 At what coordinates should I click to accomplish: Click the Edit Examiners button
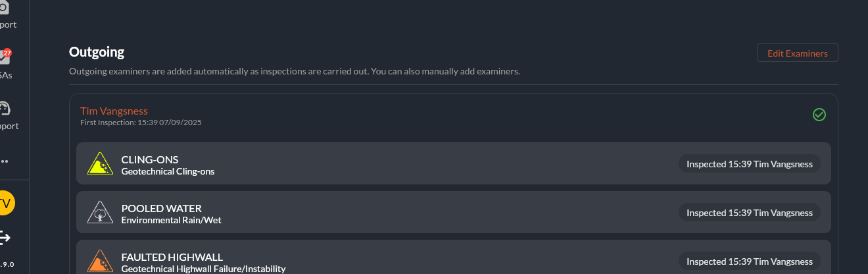(x=798, y=53)
